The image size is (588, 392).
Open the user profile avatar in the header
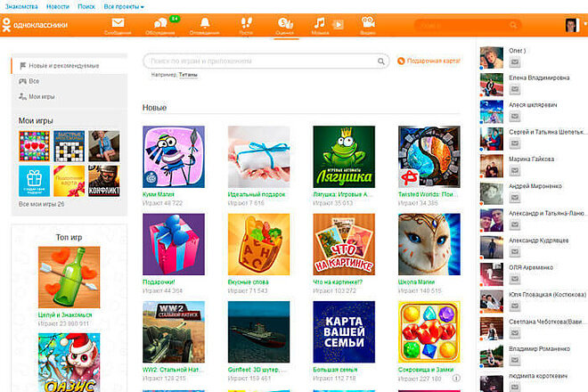click(573, 25)
